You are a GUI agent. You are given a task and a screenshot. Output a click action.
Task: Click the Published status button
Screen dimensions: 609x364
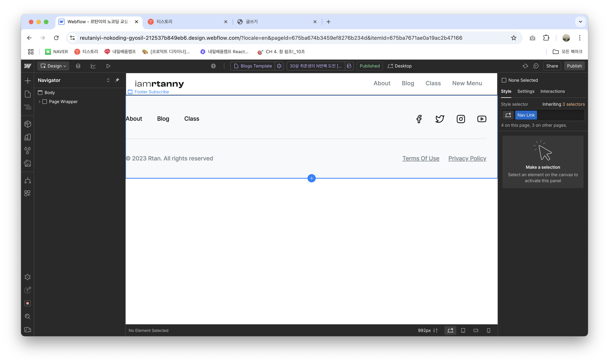point(370,66)
